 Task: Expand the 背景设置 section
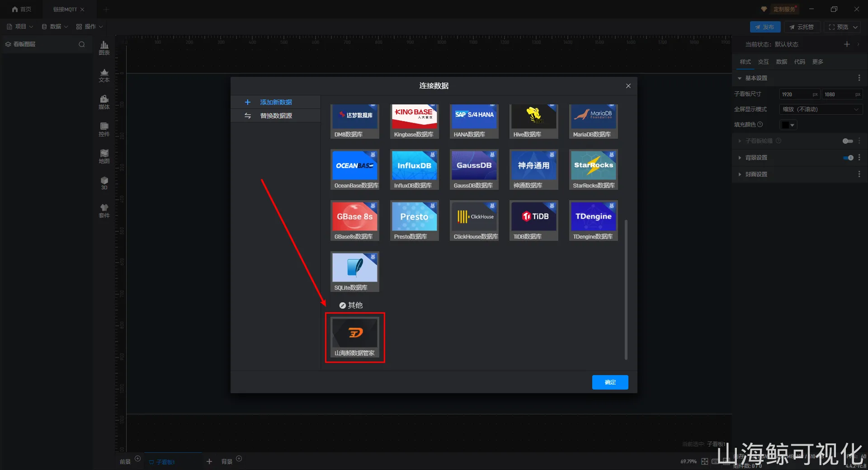(x=740, y=158)
